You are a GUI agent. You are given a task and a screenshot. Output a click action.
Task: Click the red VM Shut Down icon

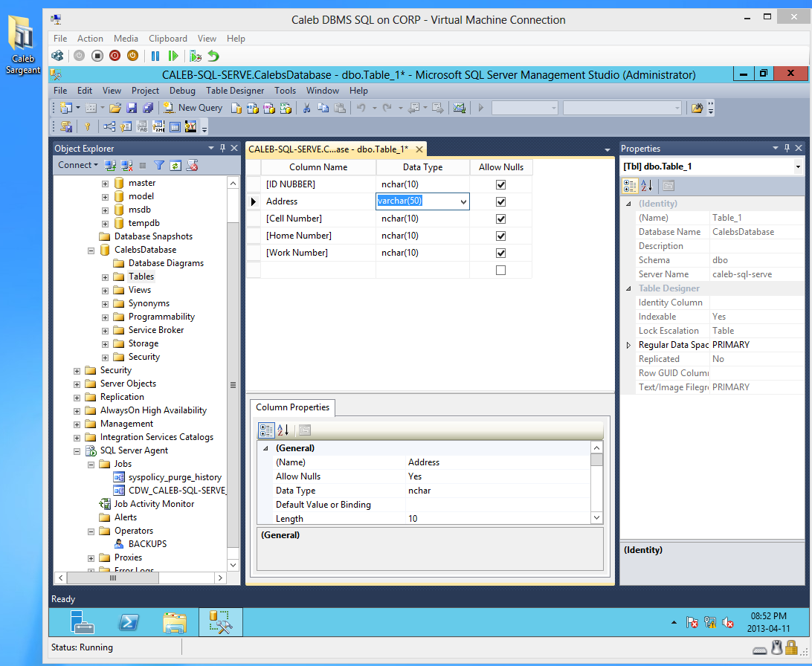pos(115,55)
